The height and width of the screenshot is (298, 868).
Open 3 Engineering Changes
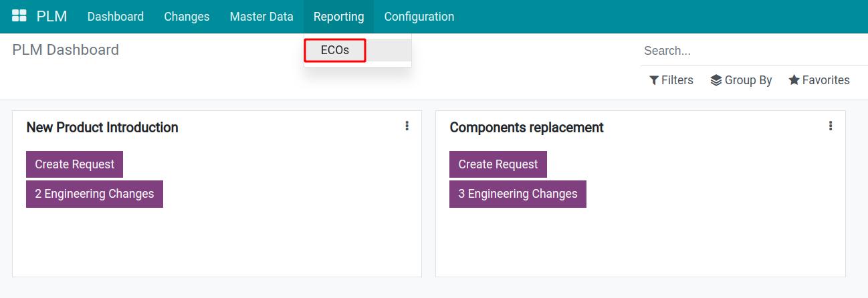518,194
